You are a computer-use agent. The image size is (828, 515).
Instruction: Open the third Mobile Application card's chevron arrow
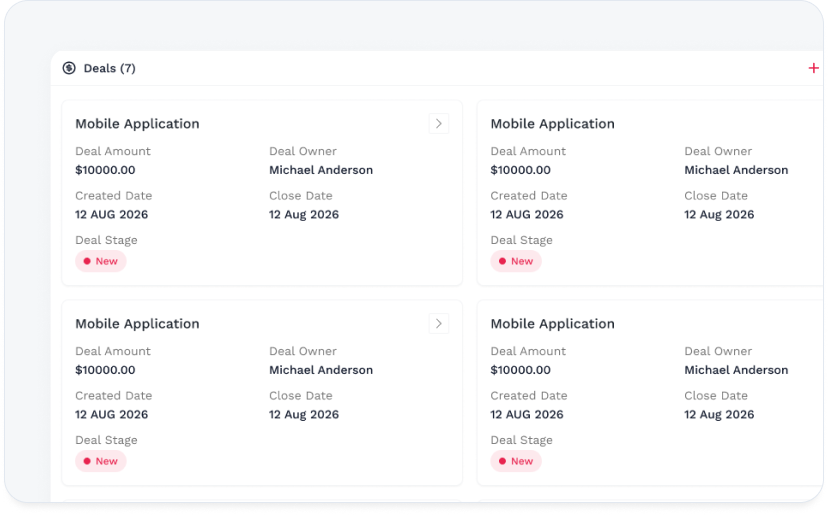point(438,324)
